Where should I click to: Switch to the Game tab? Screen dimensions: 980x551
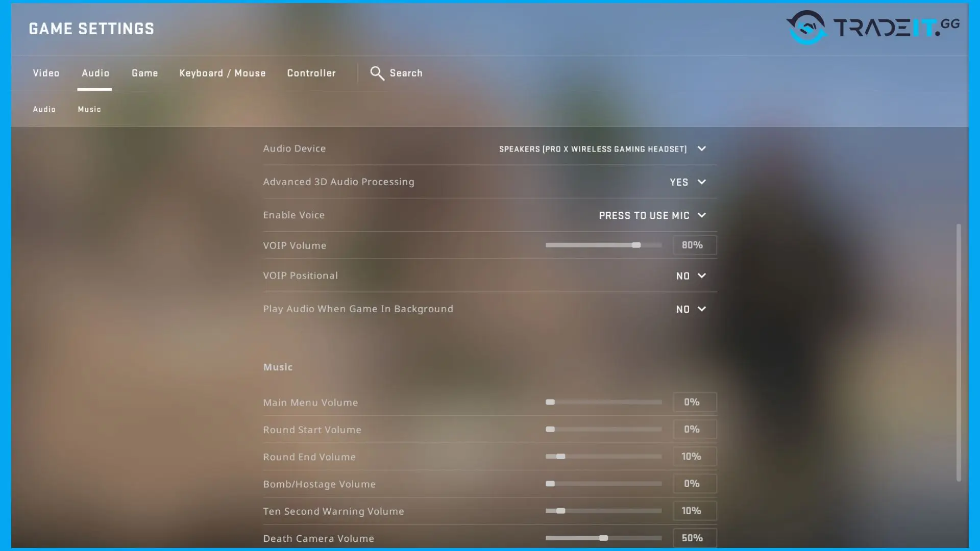pyautogui.click(x=145, y=73)
